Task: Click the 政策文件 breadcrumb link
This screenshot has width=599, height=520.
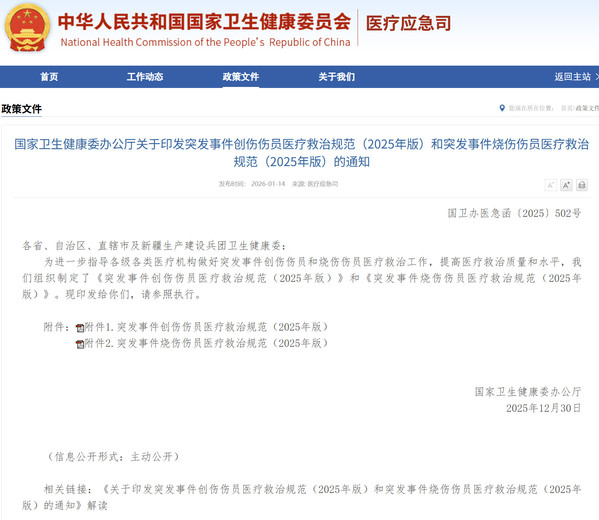Action: point(587,108)
